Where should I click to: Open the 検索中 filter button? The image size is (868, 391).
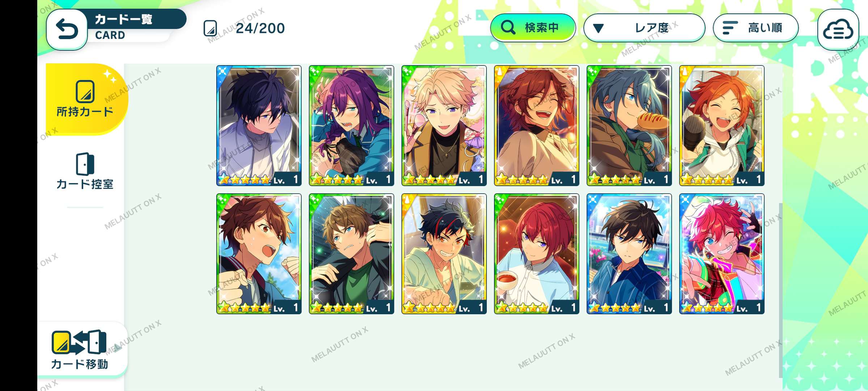[533, 28]
